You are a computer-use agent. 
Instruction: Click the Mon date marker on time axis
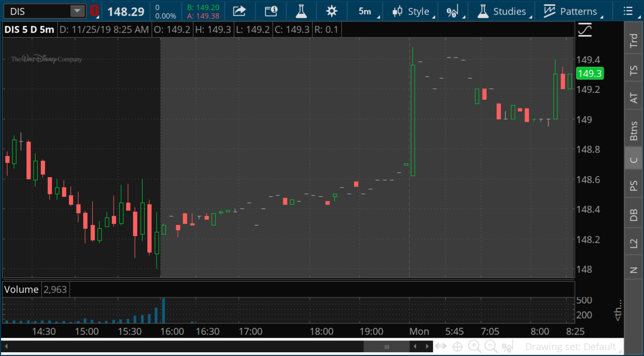coord(419,331)
